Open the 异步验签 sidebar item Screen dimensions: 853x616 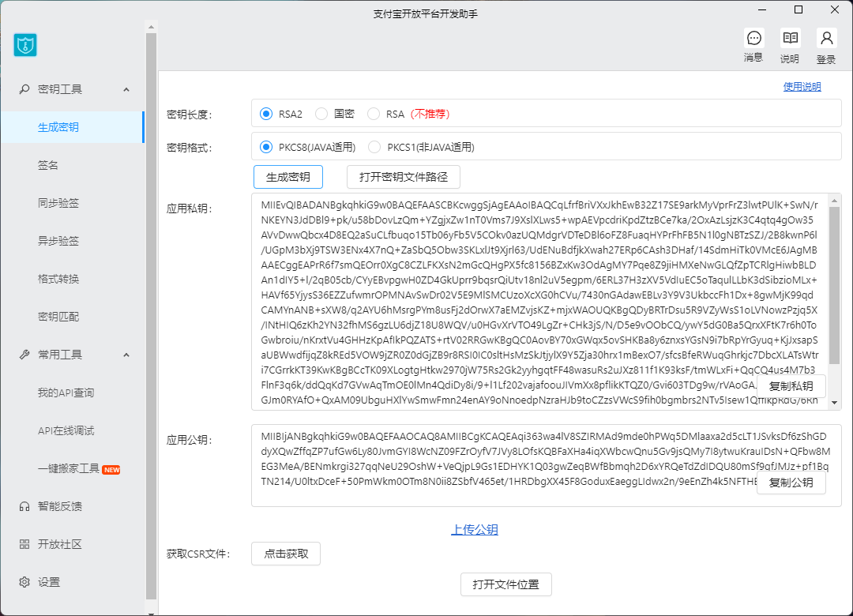73,241
